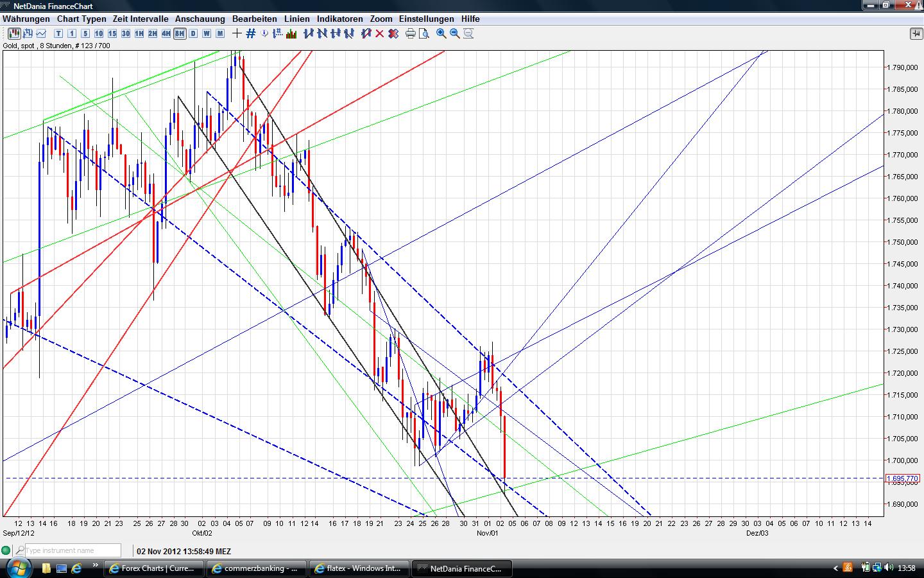This screenshot has width=924, height=578.
Task: Open the Bearbeiten menu
Action: (255, 19)
